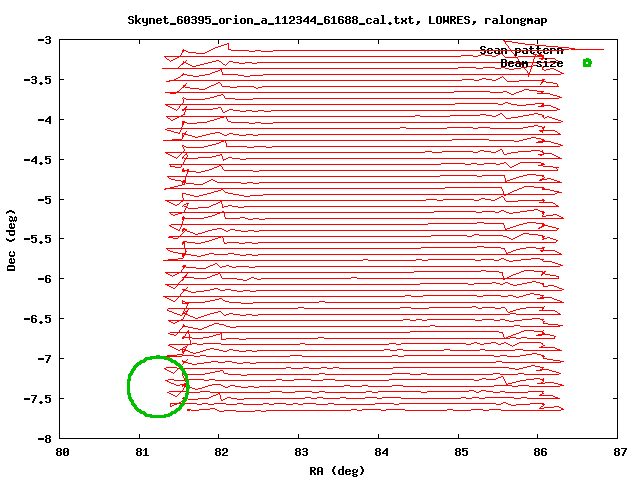Screen dimensions: 640x480
Task: Click the y-axis tick label -4
Action: [x=44, y=120]
